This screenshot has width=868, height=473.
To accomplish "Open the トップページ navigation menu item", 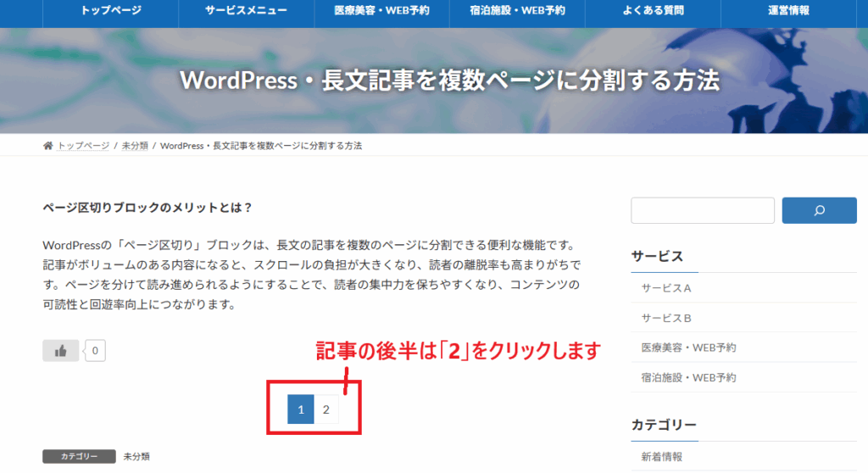I will (111, 10).
